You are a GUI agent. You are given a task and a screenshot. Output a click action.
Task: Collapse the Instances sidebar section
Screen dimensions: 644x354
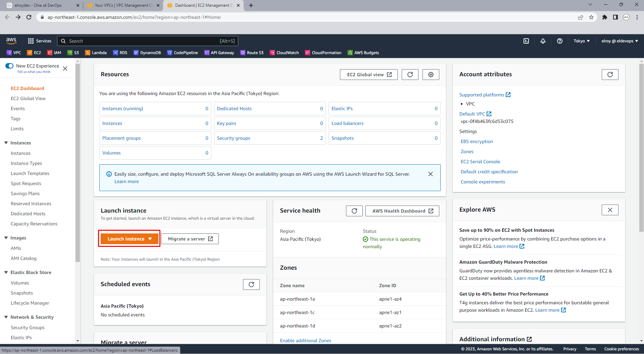[6, 143]
